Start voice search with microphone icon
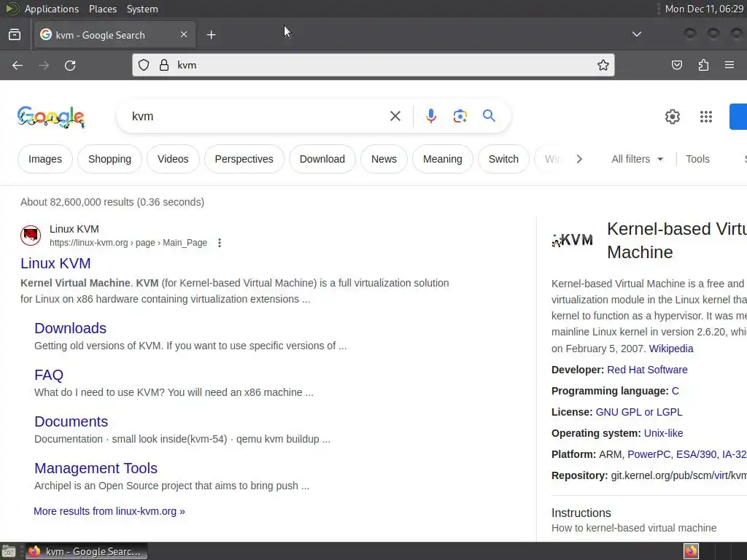Viewport: 747px width, 560px height. 430,116
